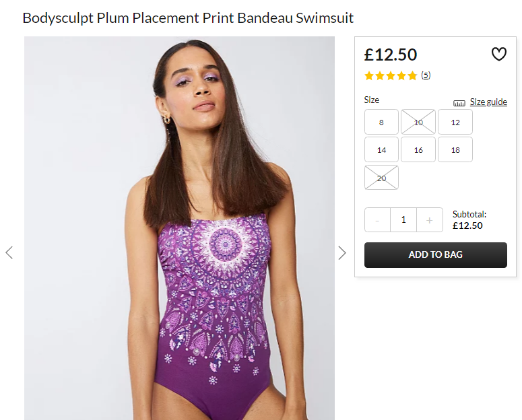
Task: Select size 14
Action: [x=381, y=150]
